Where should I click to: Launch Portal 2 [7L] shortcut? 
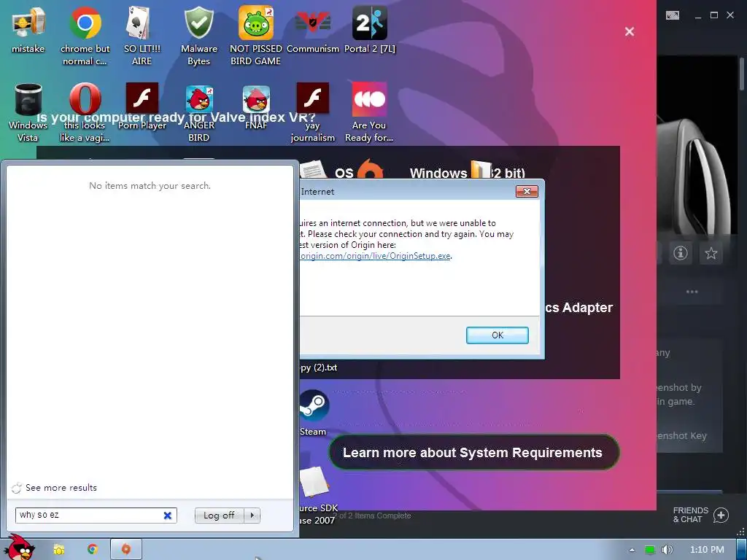point(370,29)
